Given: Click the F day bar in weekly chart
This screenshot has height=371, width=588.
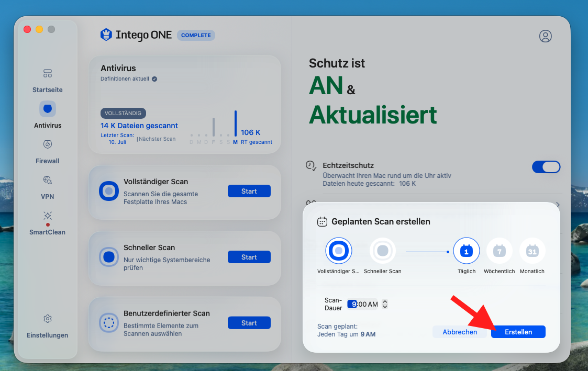Looking at the screenshot, I should pyautogui.click(x=214, y=127).
